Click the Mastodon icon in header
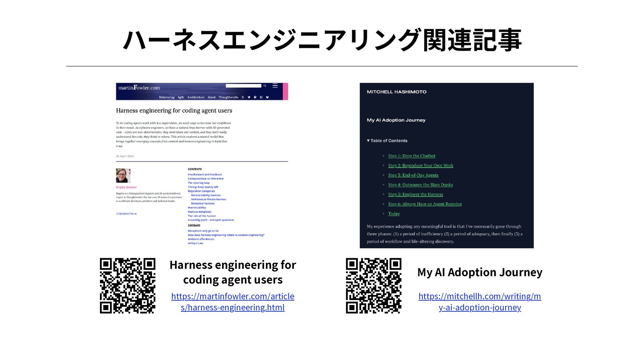The height and width of the screenshot is (362, 644). (x=255, y=97)
